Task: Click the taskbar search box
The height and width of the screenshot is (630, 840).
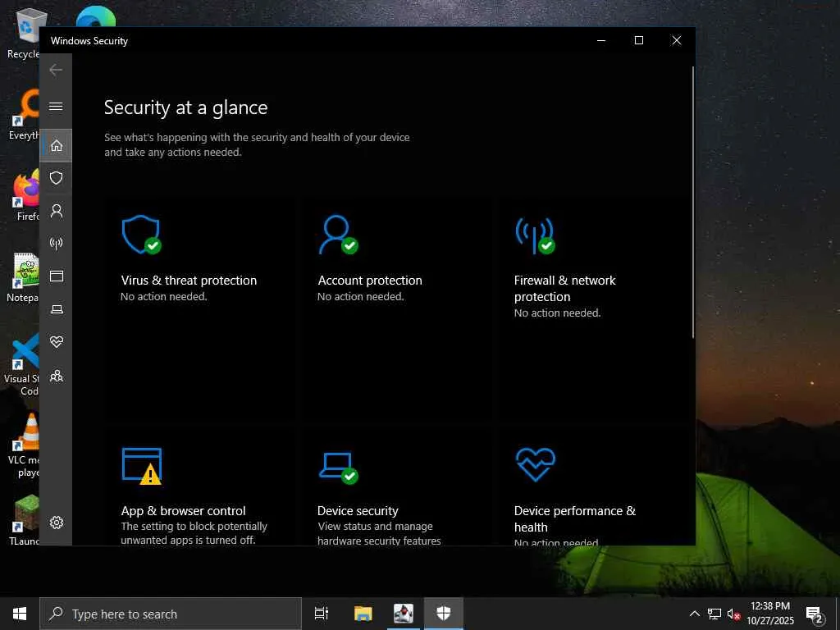Action: (171, 614)
